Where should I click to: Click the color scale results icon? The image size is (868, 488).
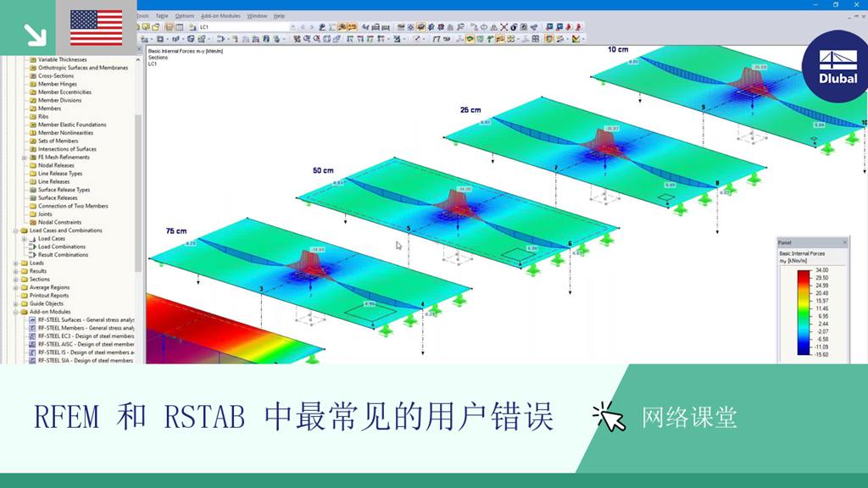coord(576,39)
